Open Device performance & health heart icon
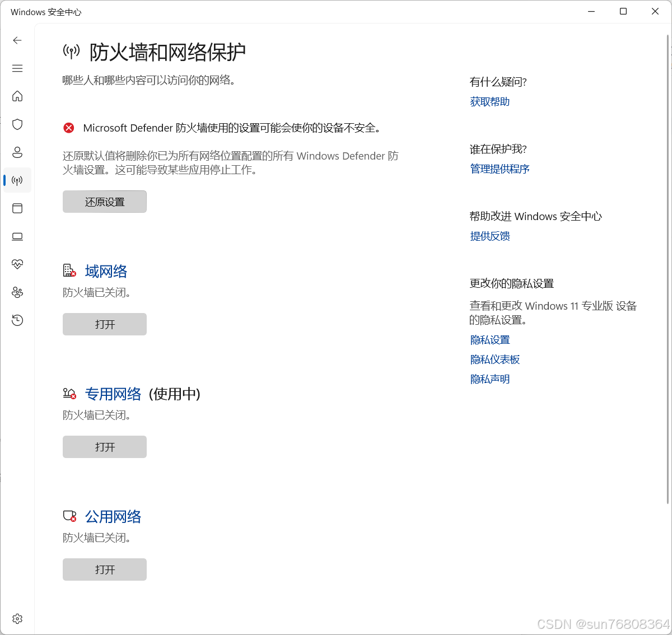 (17, 264)
